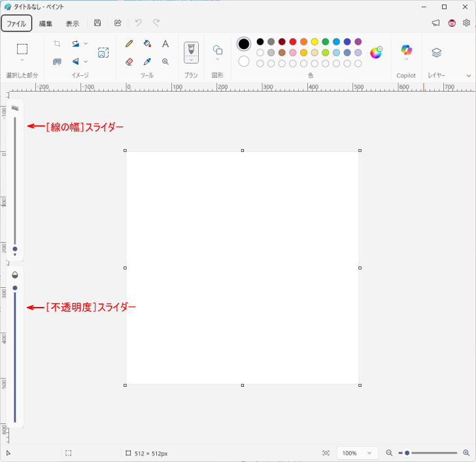Choose the red color swatch

[x=293, y=42]
